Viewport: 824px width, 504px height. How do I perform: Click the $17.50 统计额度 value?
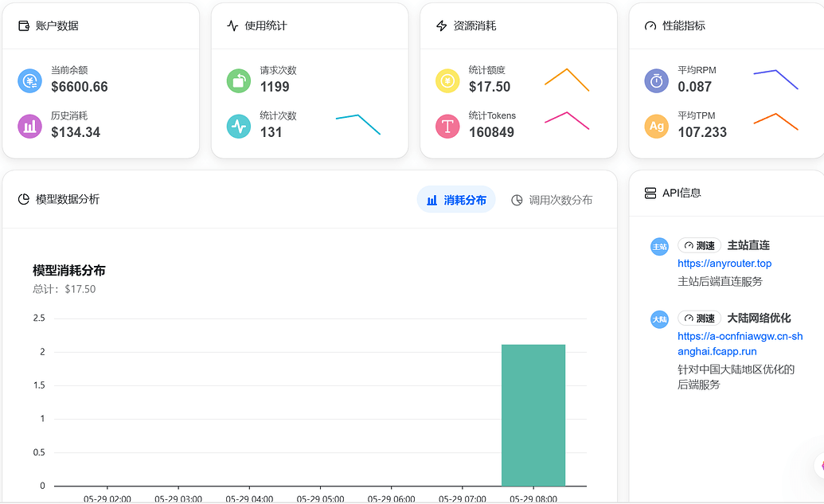[x=490, y=87]
